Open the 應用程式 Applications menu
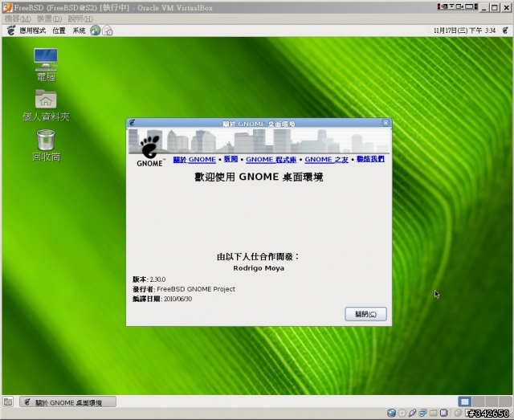Screen dimensions: 514x420 [32, 31]
